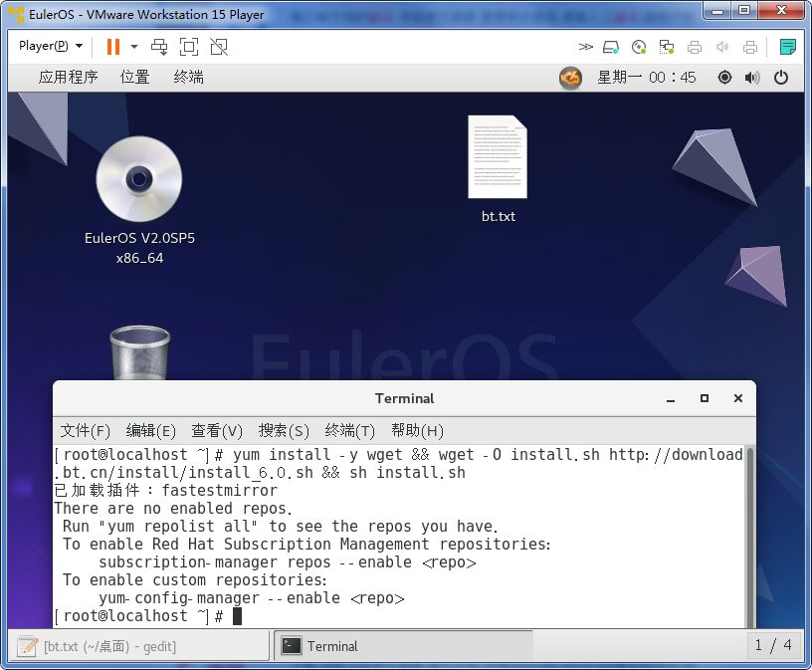Viewport: 812px width, 670px height.
Task: Click the 'Run "yum repolist all"' output line
Action: click(281, 527)
